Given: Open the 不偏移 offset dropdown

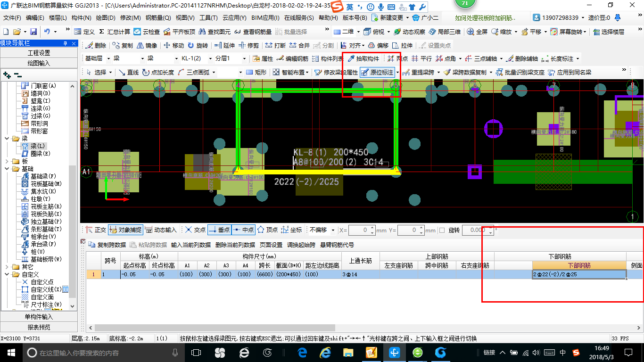Looking at the screenshot, I should [x=333, y=230].
